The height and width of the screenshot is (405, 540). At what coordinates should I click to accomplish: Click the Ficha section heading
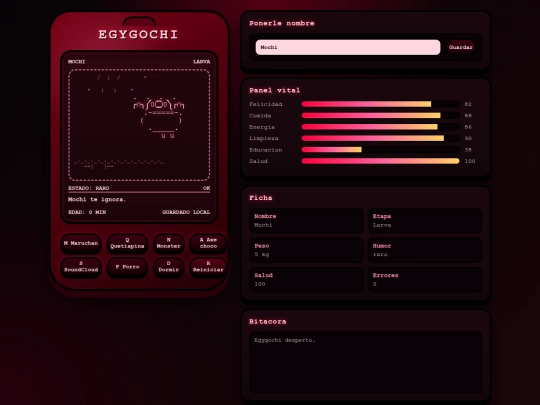pos(261,198)
